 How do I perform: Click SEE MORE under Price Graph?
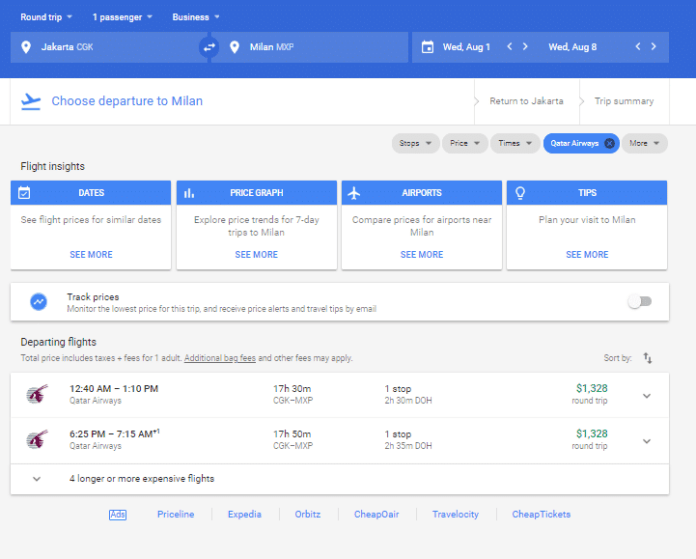tap(256, 255)
